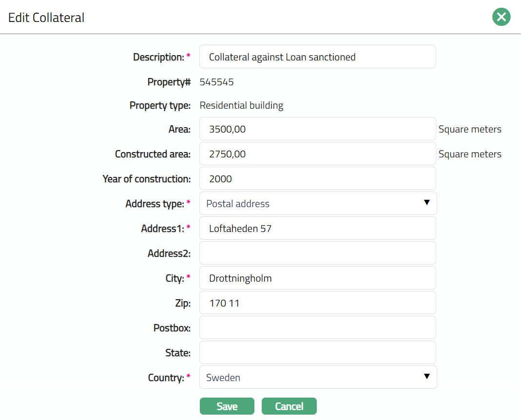Viewport: 521px width, 420px height.
Task: Click the Property number value 545545
Action: (x=216, y=82)
